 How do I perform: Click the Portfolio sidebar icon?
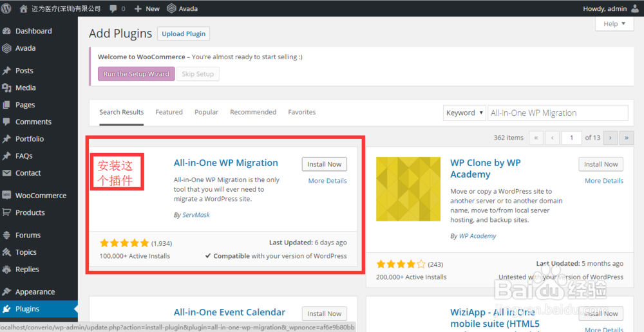[x=6, y=139]
